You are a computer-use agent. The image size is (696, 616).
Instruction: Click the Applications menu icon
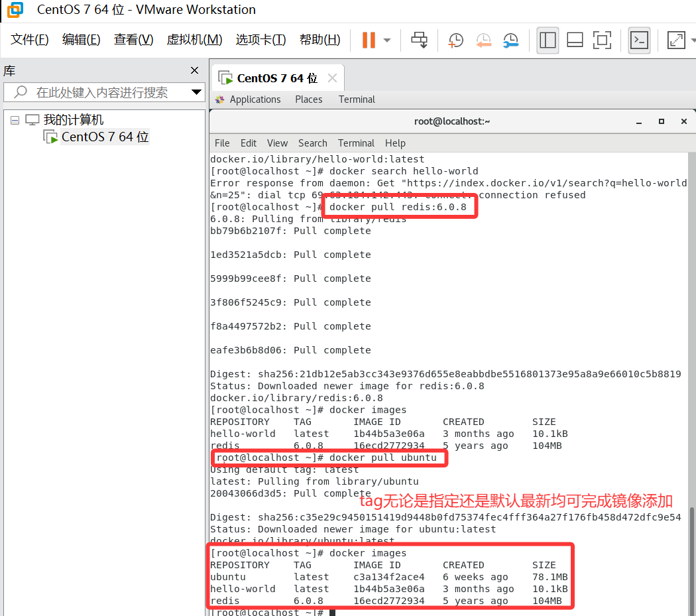219,99
